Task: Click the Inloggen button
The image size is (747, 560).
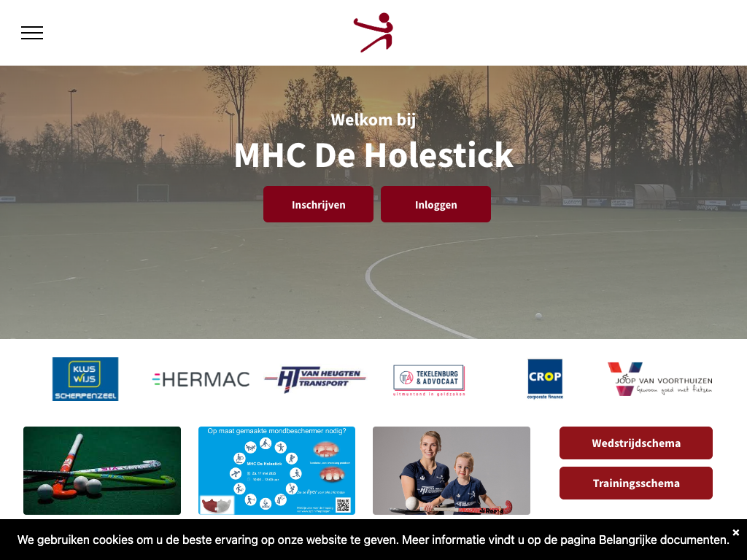Action: 436,204
